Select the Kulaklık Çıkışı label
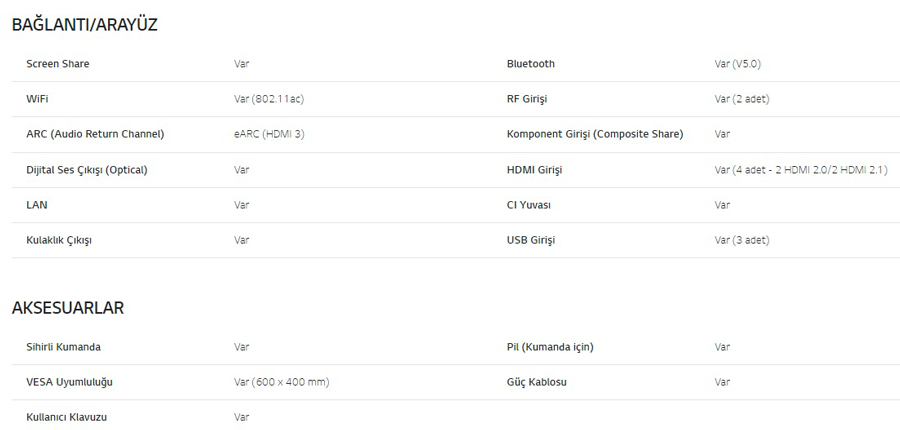The width and height of the screenshot is (900, 430). click(59, 240)
